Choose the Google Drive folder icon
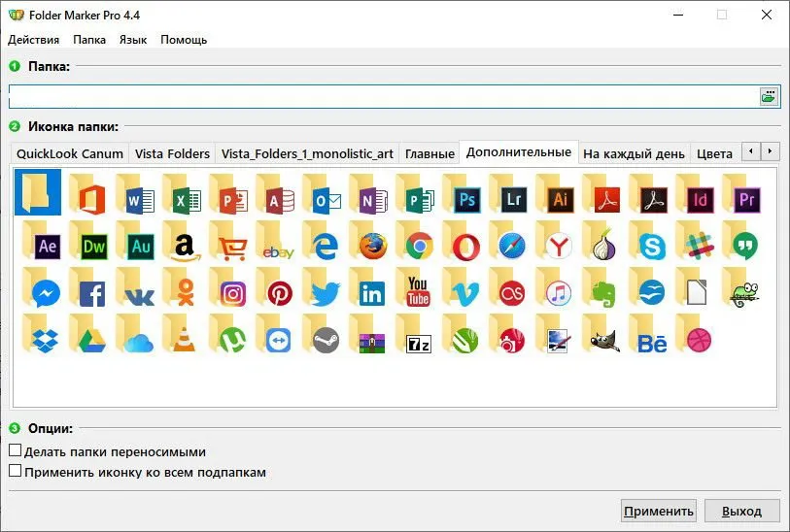The width and height of the screenshot is (790, 532). (88, 335)
